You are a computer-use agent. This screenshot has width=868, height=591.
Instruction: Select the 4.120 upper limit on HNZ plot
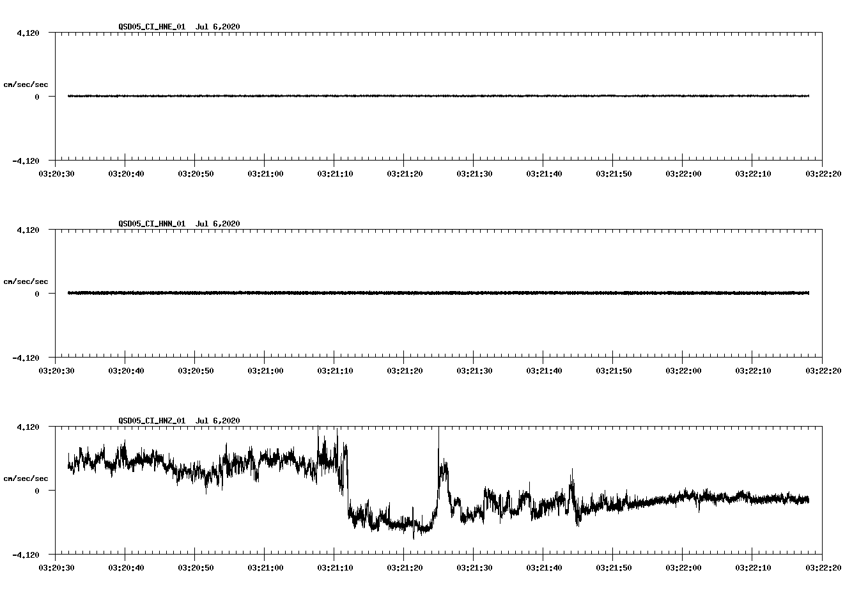(28, 427)
